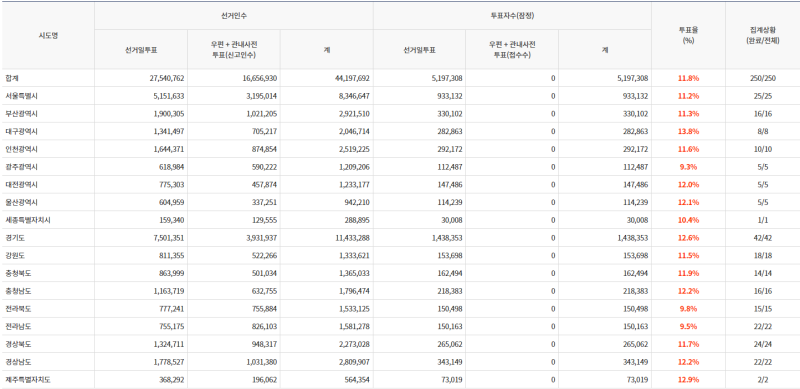Select the 경상남도 row label
Viewport: 800px width, 389px height.
point(18,362)
